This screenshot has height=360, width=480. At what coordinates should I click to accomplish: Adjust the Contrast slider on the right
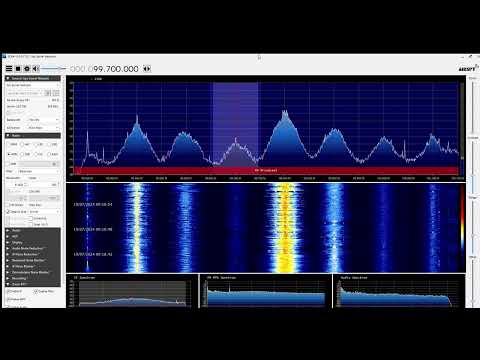[x=473, y=167]
